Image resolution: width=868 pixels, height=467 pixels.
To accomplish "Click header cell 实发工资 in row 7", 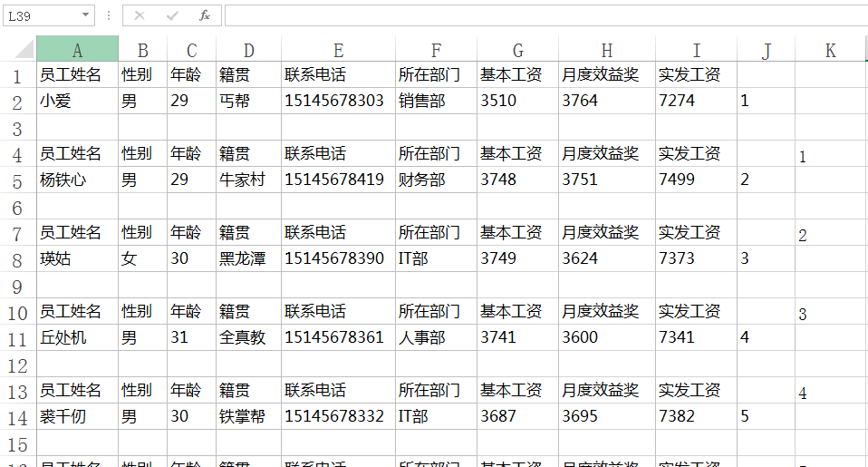I will [x=697, y=233].
